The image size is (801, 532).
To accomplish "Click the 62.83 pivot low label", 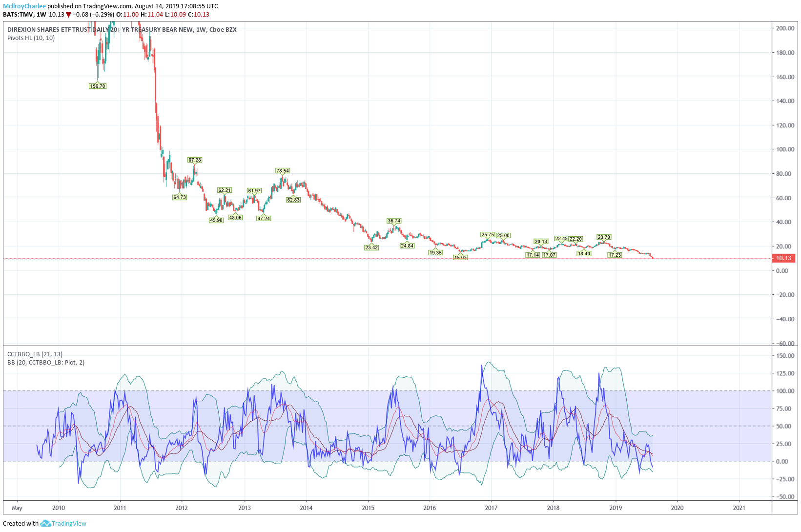I will (293, 200).
